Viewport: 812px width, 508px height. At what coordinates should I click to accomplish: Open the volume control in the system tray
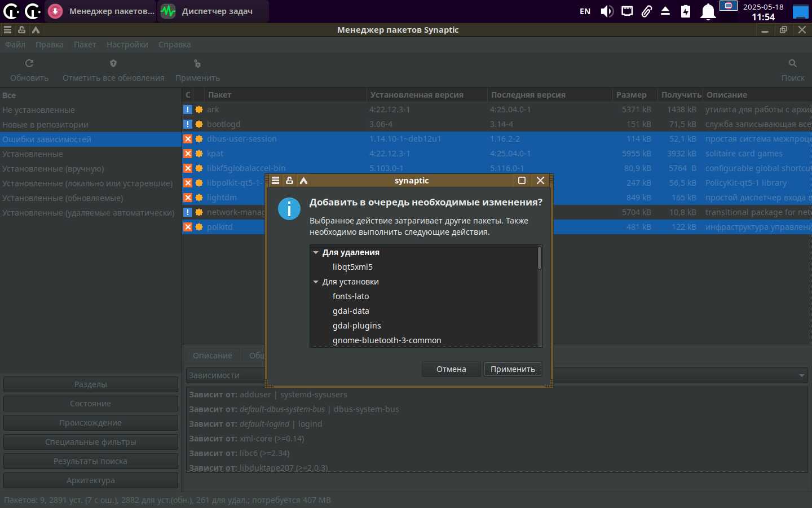(x=607, y=11)
